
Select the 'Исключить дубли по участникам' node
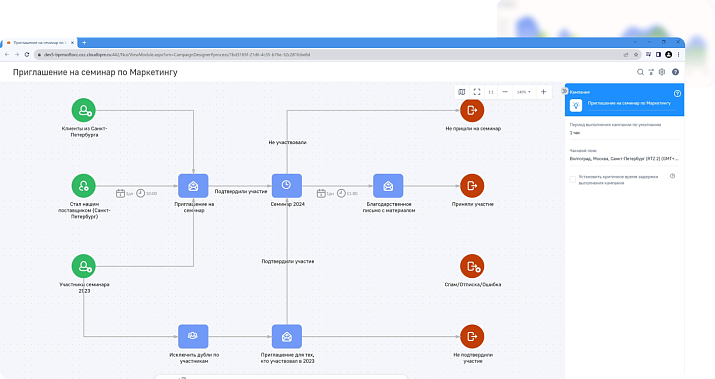point(193,336)
